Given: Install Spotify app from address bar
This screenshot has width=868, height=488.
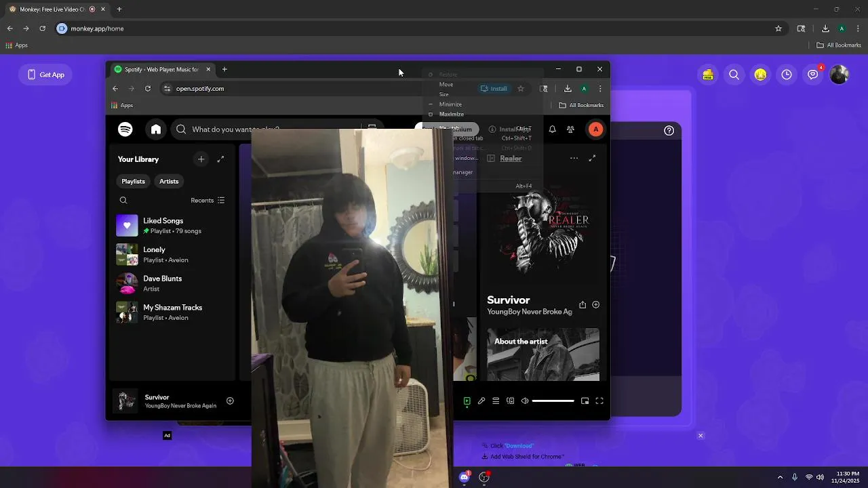Looking at the screenshot, I should [494, 89].
